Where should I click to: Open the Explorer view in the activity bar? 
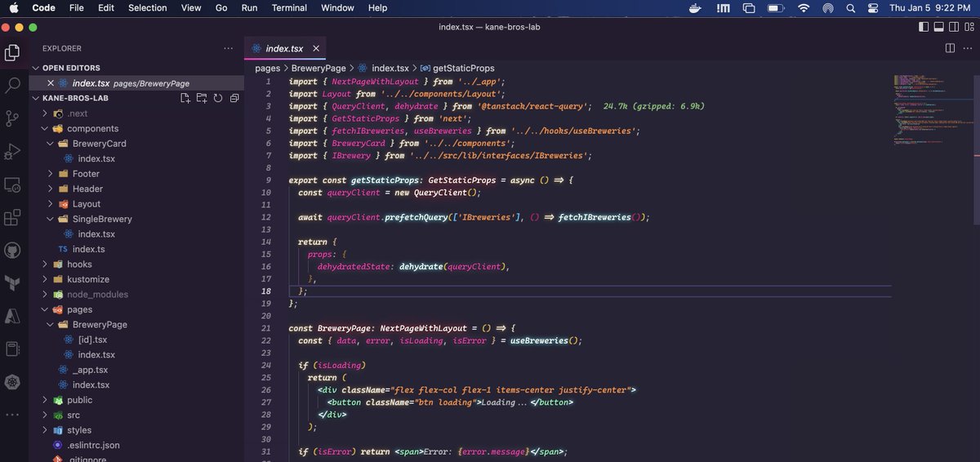pyautogui.click(x=12, y=53)
